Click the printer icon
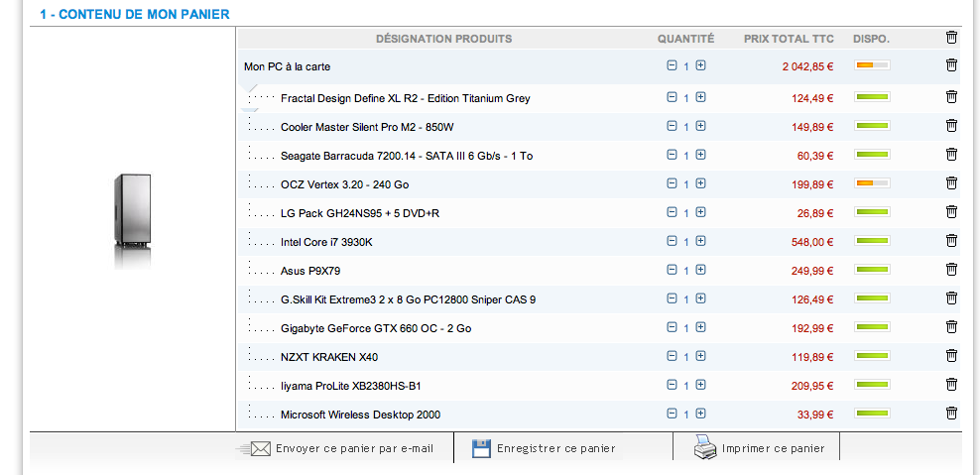Image resolution: width=980 pixels, height=475 pixels. 704,447
